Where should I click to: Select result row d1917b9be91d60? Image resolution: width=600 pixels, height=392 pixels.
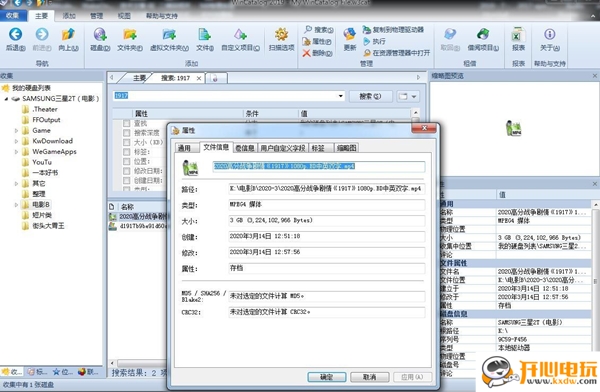pos(139,226)
